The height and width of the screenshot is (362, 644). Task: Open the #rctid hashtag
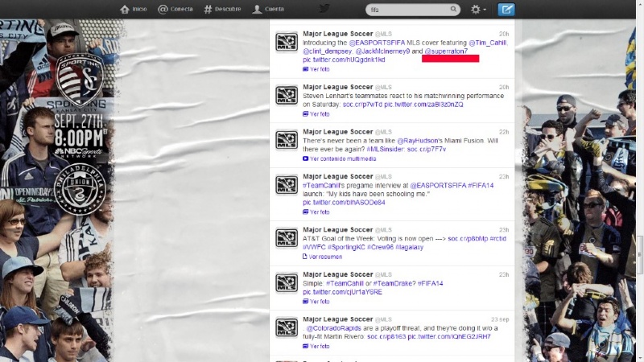pyautogui.click(x=498, y=239)
